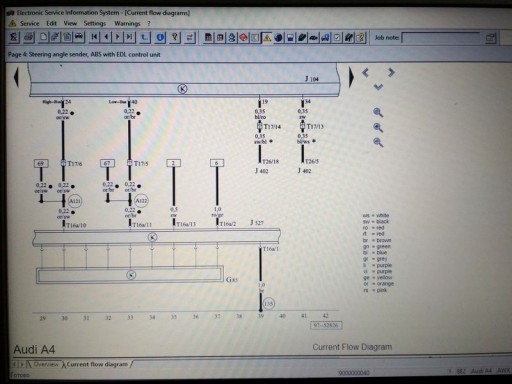Click the blue return arrow toolbar icon
This screenshot has width=512, height=384.
coord(145,37)
